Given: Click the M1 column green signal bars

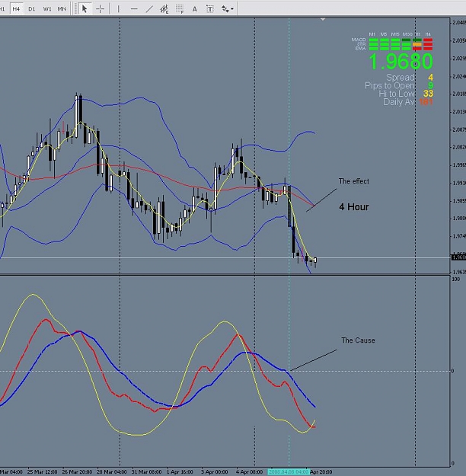Looking at the screenshot, I should (373, 44).
